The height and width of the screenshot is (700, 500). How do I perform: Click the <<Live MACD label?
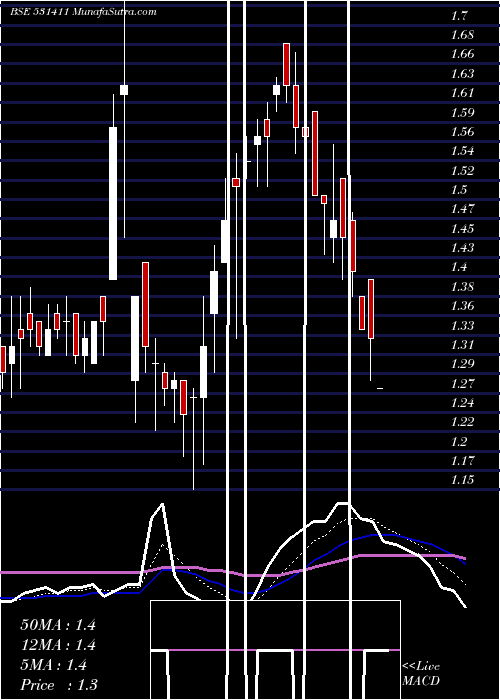(x=421, y=674)
